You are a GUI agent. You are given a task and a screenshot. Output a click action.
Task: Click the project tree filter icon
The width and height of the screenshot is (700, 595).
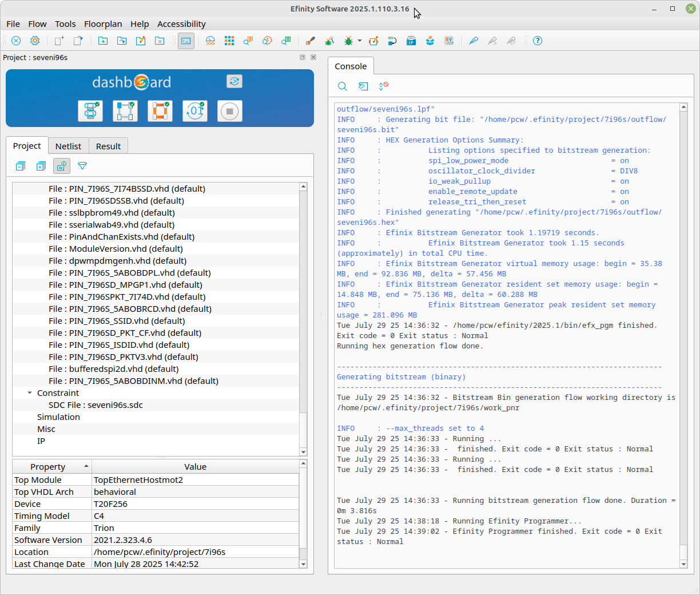(x=82, y=166)
